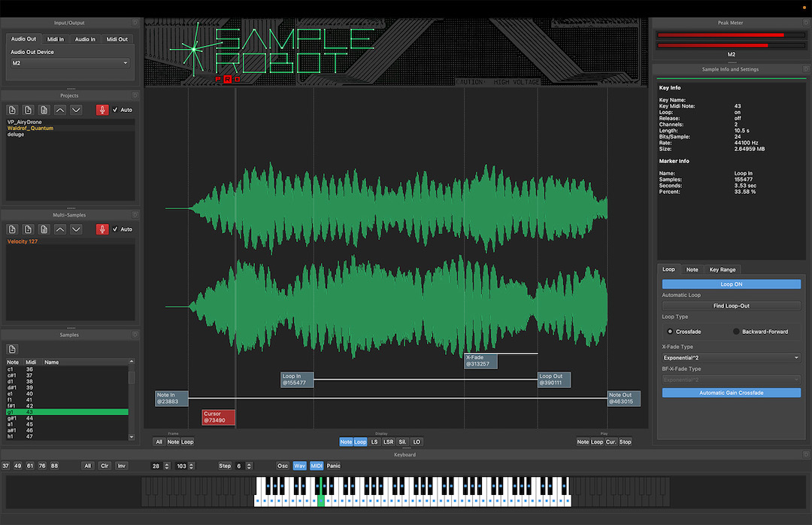Click the first document icon in Projects panel
This screenshot has width=812, height=525.
point(12,110)
